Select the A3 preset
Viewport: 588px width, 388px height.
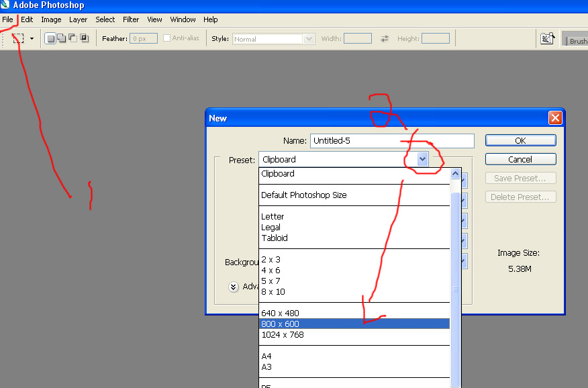(354, 367)
